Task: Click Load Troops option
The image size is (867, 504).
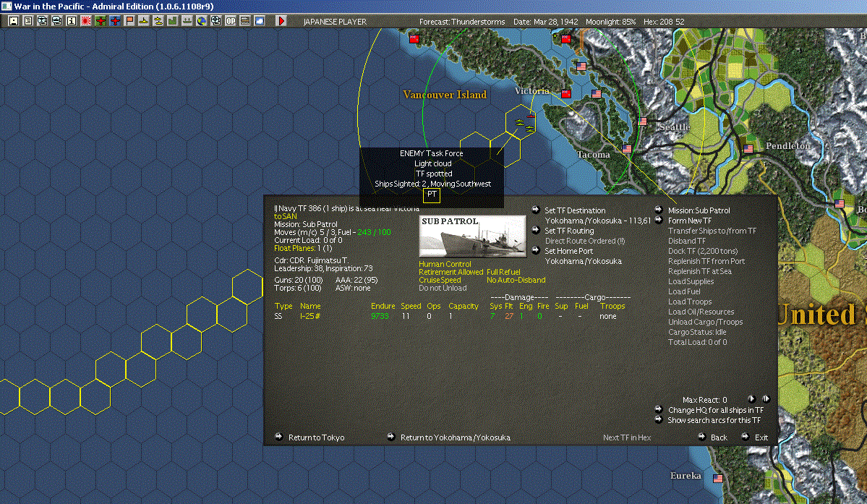Action: point(690,302)
